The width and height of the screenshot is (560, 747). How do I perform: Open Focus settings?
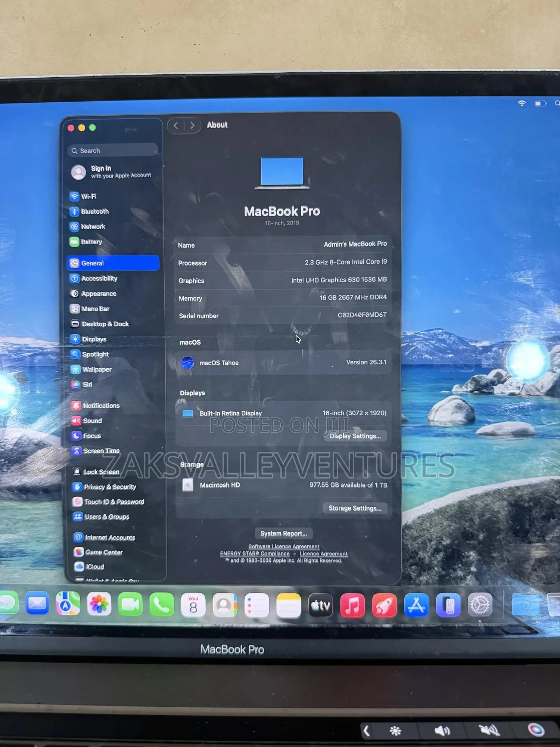(86, 436)
